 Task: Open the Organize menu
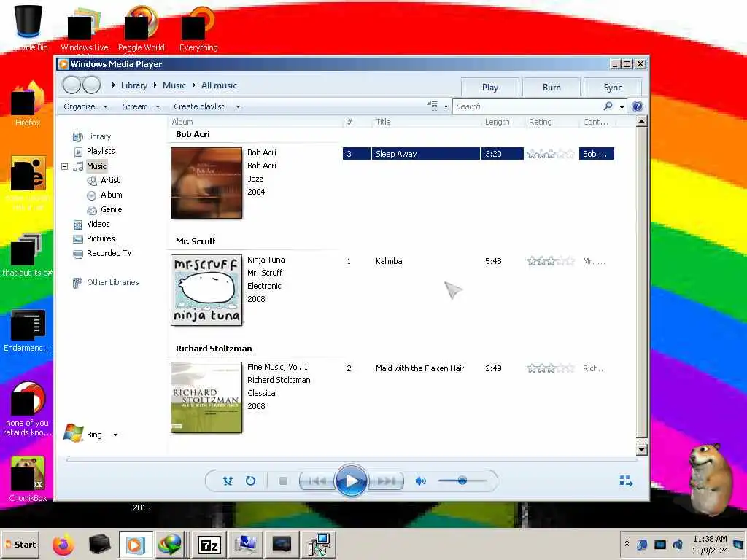85,106
